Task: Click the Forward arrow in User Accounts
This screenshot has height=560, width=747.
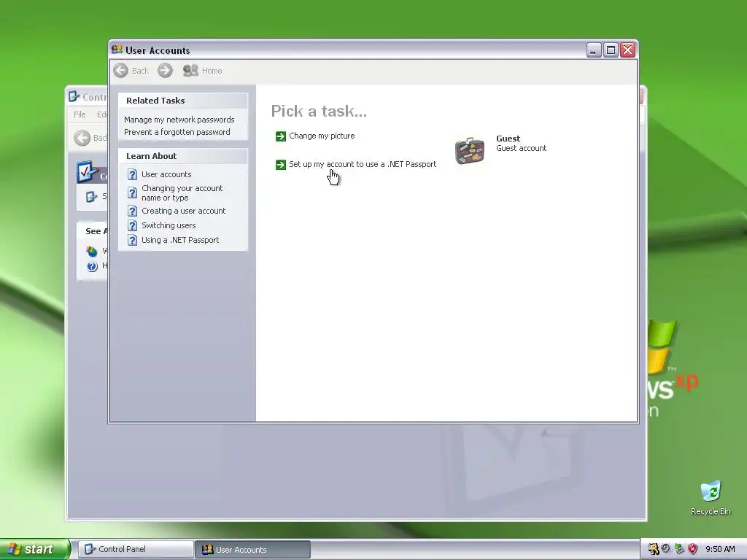Action: coord(165,71)
